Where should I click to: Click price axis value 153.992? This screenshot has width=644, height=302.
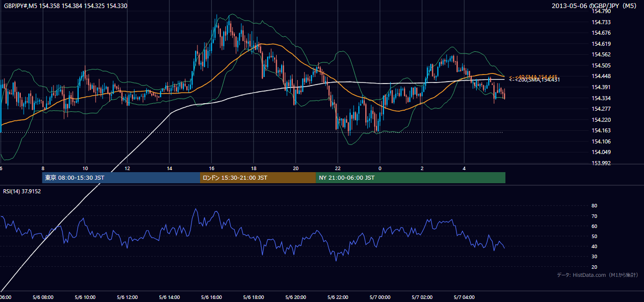[602, 163]
